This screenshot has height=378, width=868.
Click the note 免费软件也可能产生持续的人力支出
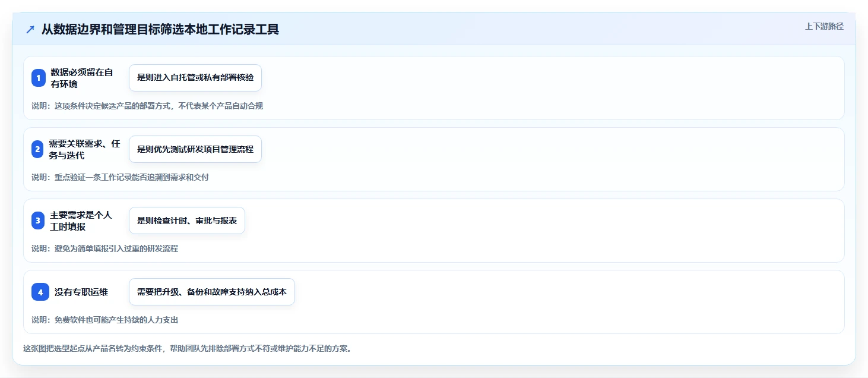pos(104,320)
